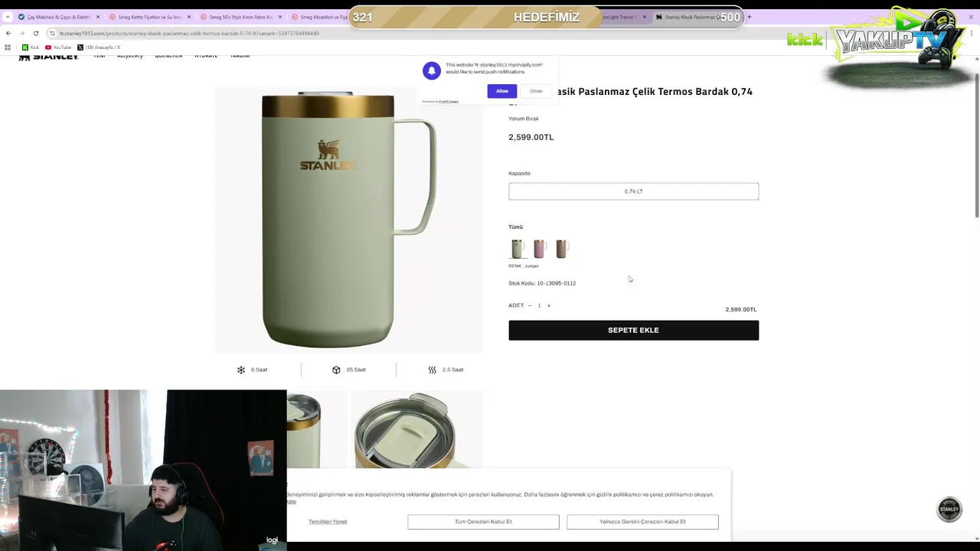Viewport: 980px width, 551px height.
Task: Click the main Stanley mug product image
Action: tap(349, 220)
